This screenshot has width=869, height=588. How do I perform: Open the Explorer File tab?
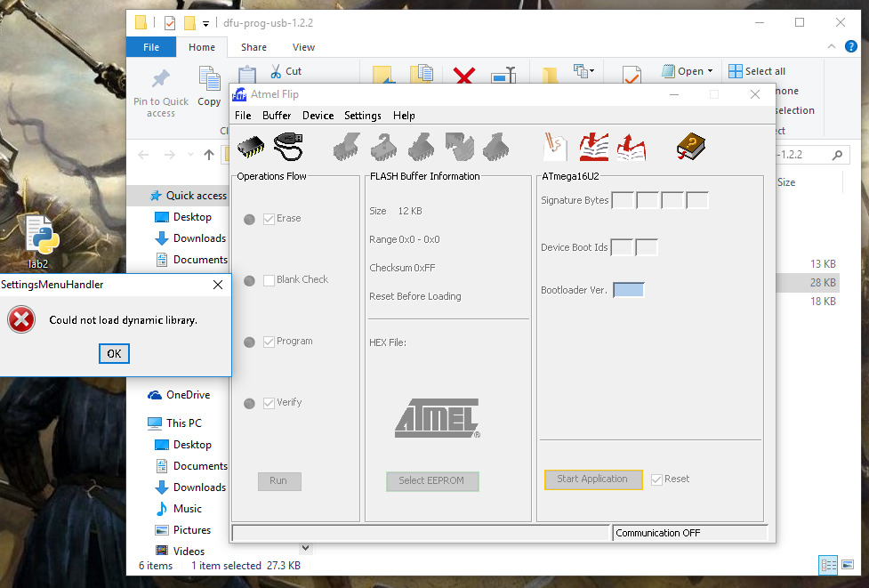tap(151, 47)
